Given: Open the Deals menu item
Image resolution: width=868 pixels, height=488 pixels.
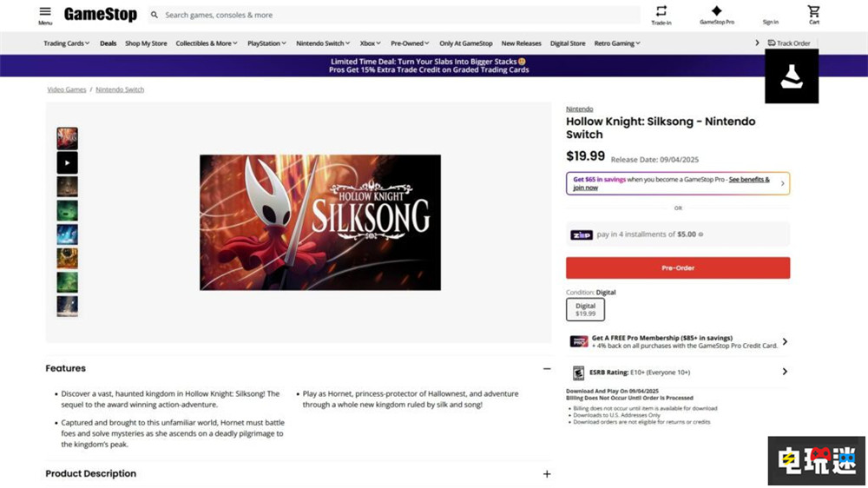Looking at the screenshot, I should point(108,43).
